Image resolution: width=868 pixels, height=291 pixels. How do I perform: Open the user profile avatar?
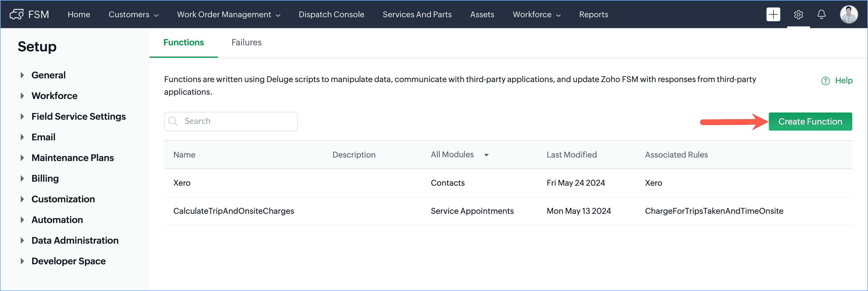(x=849, y=15)
